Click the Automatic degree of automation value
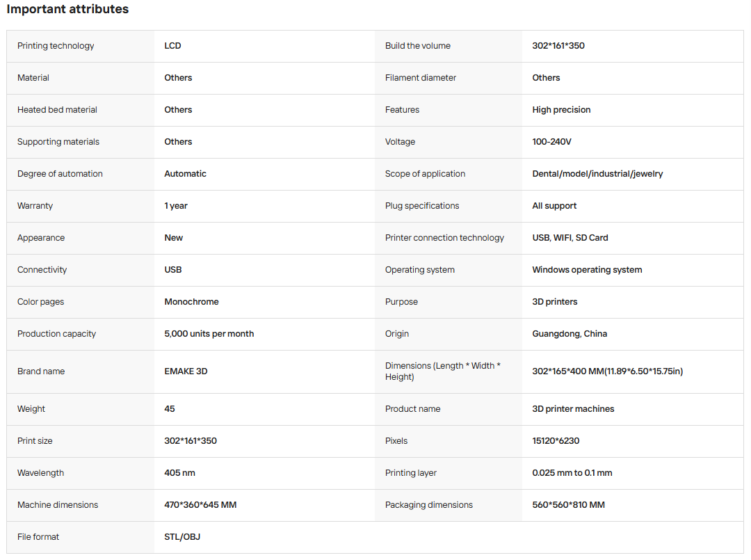Screen dimensions: 751x560 (x=186, y=174)
